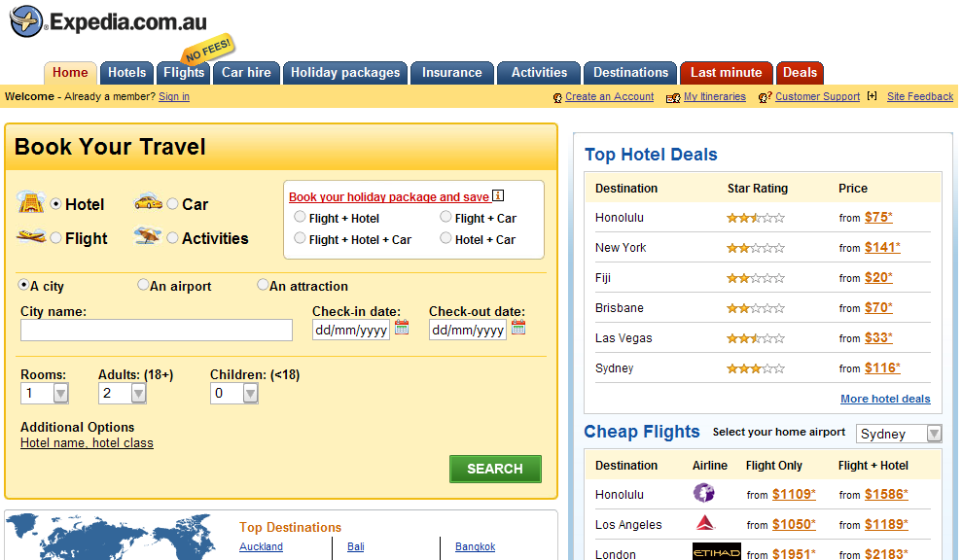Screen dimensions: 962x560
Task: Open the Site Feedback link
Action: [x=919, y=96]
